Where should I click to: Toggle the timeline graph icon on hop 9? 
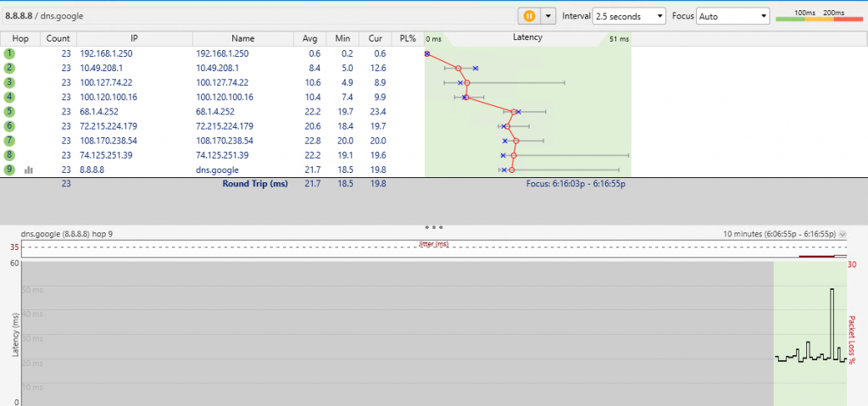[29, 170]
